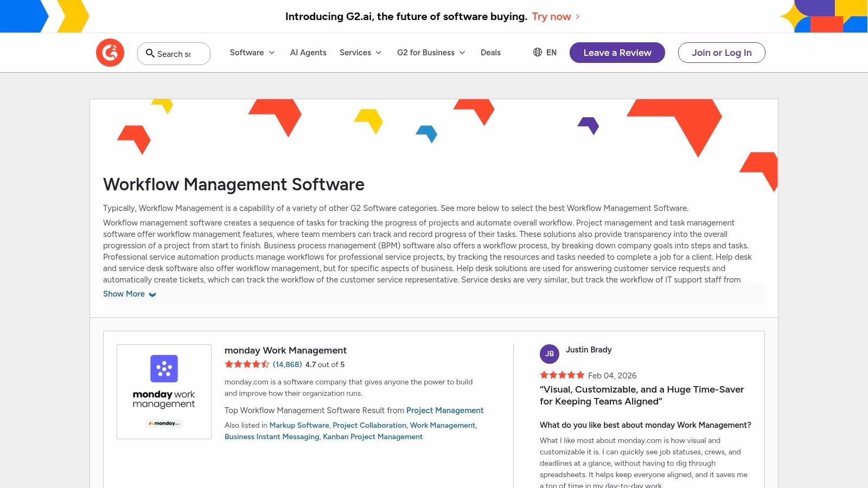Click the monday work management logo

tap(163, 391)
